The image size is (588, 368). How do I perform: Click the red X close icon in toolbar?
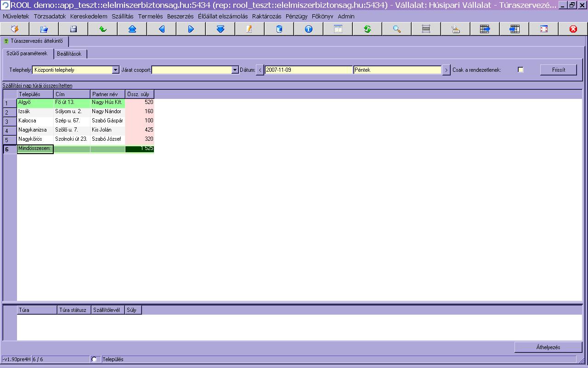coord(573,29)
